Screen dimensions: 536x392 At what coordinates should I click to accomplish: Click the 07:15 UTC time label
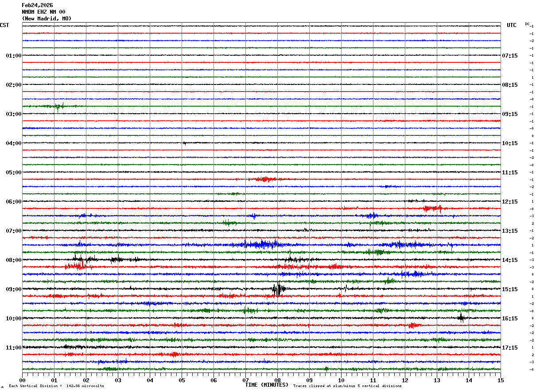pos(510,56)
